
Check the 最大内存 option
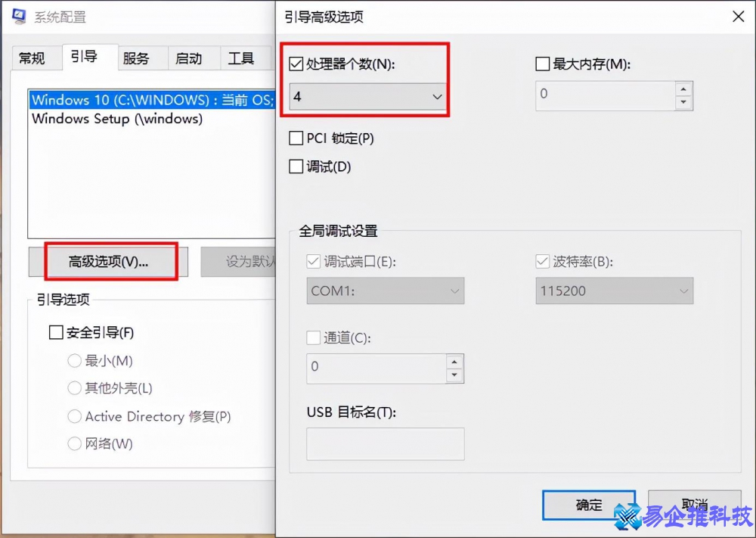pos(542,64)
